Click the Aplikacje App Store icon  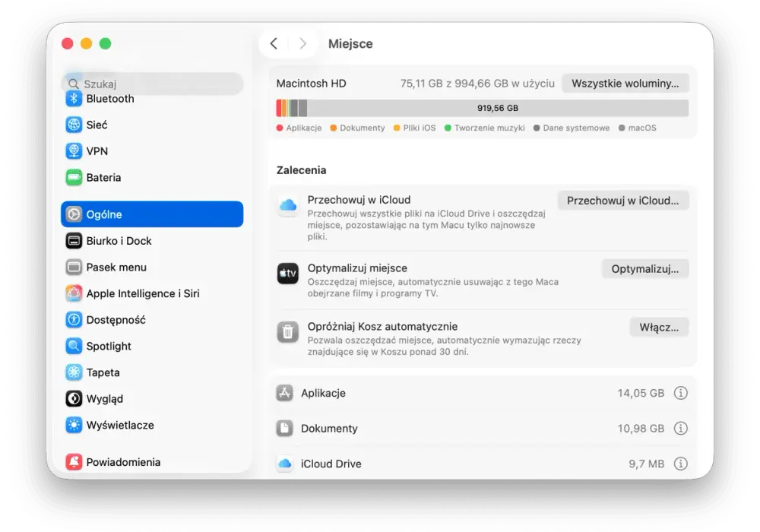point(284,393)
